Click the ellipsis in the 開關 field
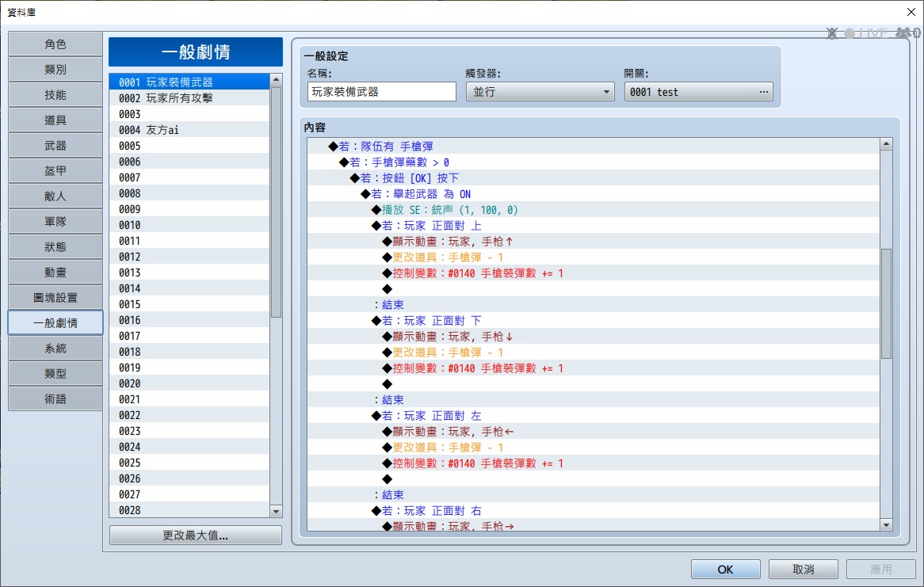924x587 pixels. (x=763, y=92)
